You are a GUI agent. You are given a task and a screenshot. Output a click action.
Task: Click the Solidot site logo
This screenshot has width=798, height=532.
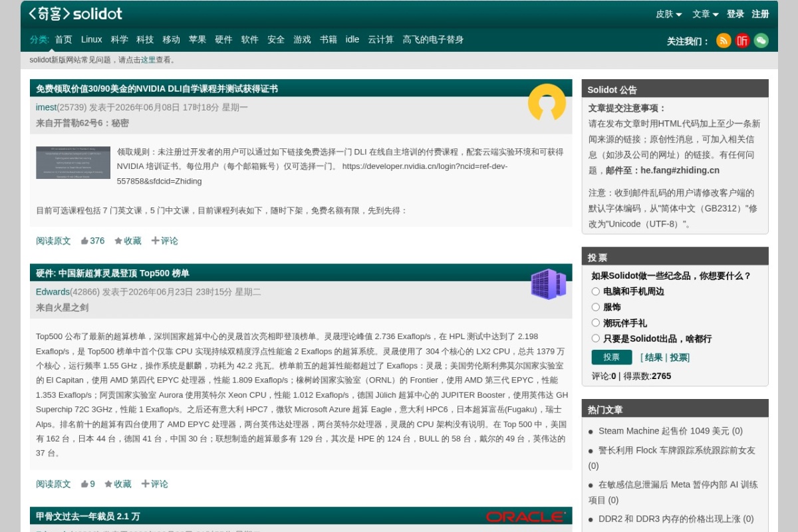point(75,13)
